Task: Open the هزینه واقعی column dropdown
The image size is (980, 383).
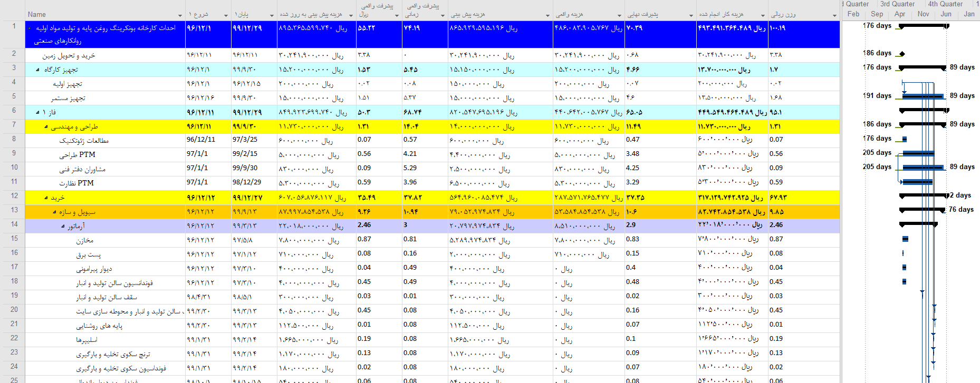Action: tap(620, 15)
